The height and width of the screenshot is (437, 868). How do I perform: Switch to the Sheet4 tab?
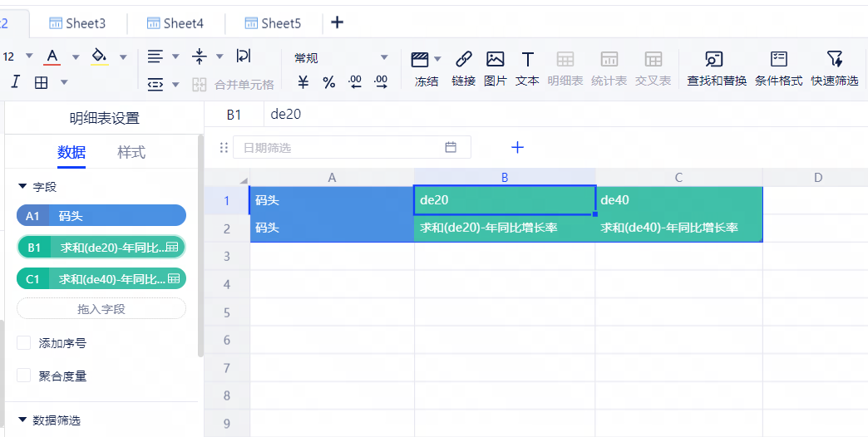(x=175, y=23)
